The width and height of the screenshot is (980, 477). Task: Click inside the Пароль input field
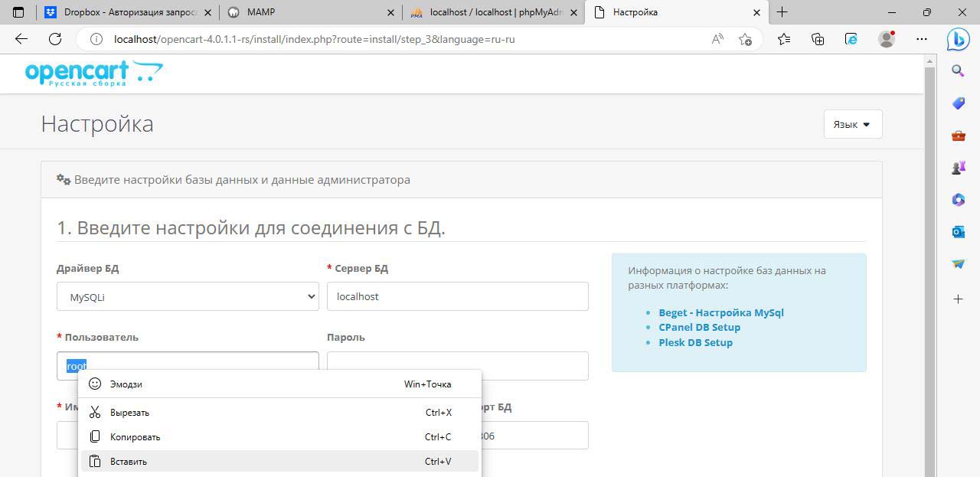[x=457, y=365]
